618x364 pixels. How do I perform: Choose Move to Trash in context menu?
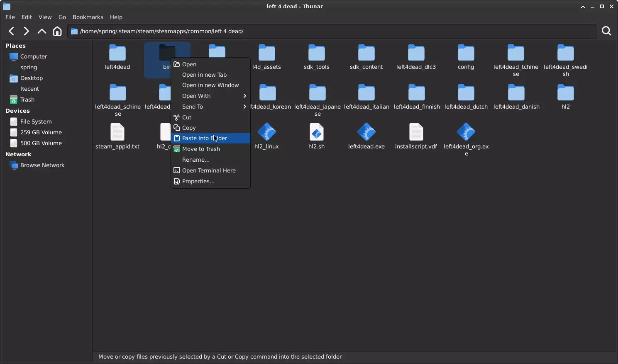coord(201,149)
